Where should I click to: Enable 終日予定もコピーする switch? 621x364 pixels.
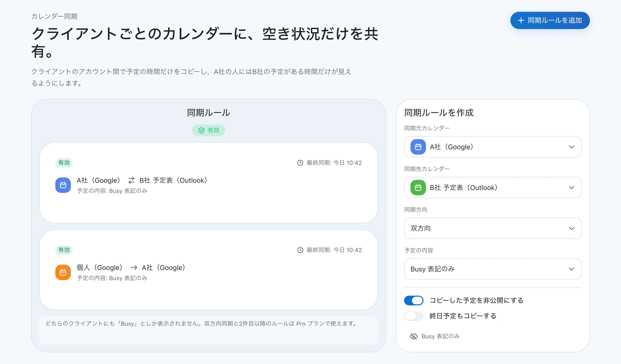[x=414, y=316]
